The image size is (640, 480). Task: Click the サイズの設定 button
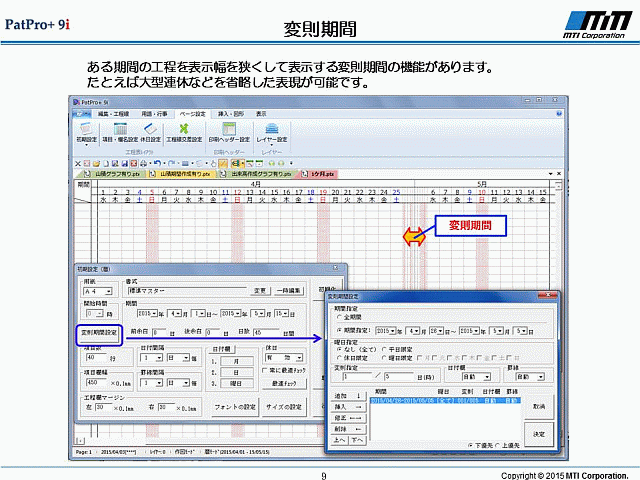[284, 407]
